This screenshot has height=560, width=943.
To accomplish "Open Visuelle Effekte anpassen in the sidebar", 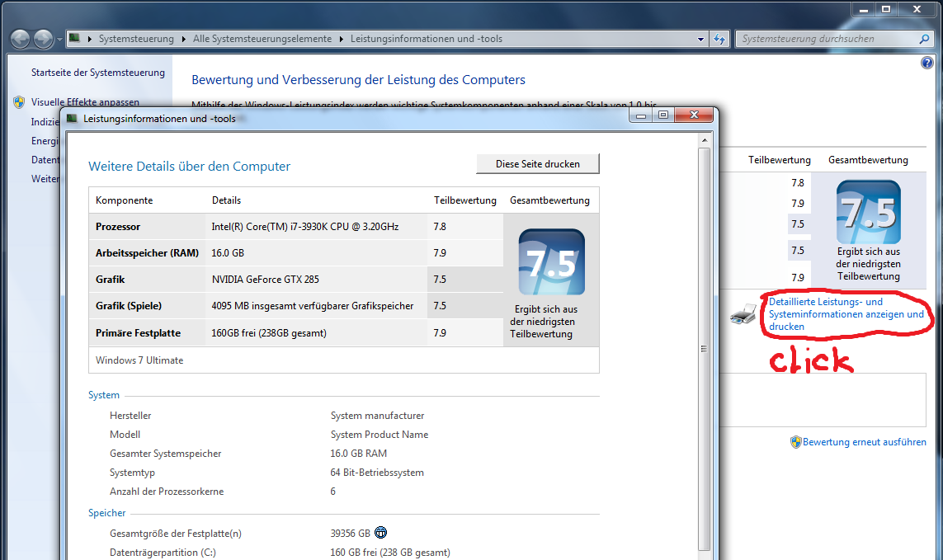I will click(x=85, y=102).
